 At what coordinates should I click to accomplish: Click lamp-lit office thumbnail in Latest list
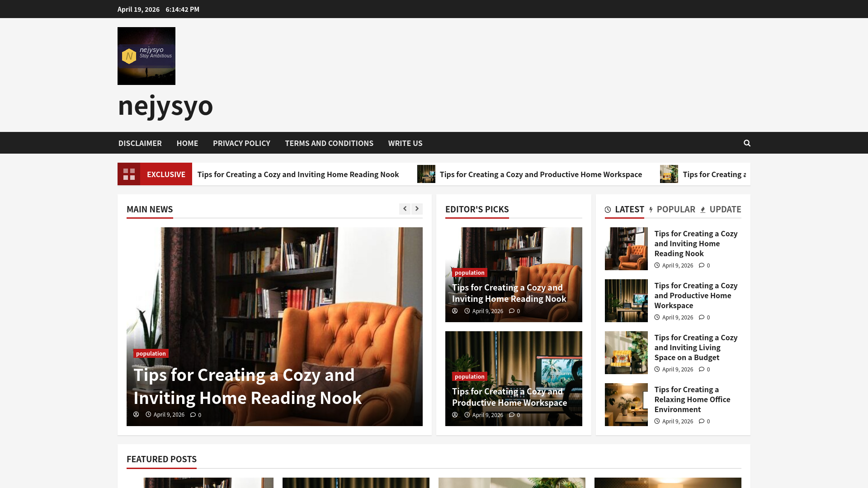pyautogui.click(x=626, y=404)
